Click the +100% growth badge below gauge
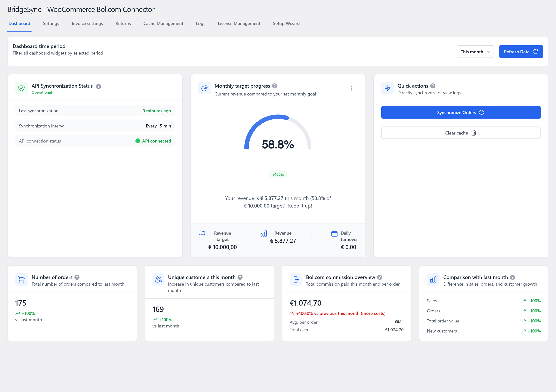Image resolution: width=556 pixels, height=392 pixels. (278, 175)
